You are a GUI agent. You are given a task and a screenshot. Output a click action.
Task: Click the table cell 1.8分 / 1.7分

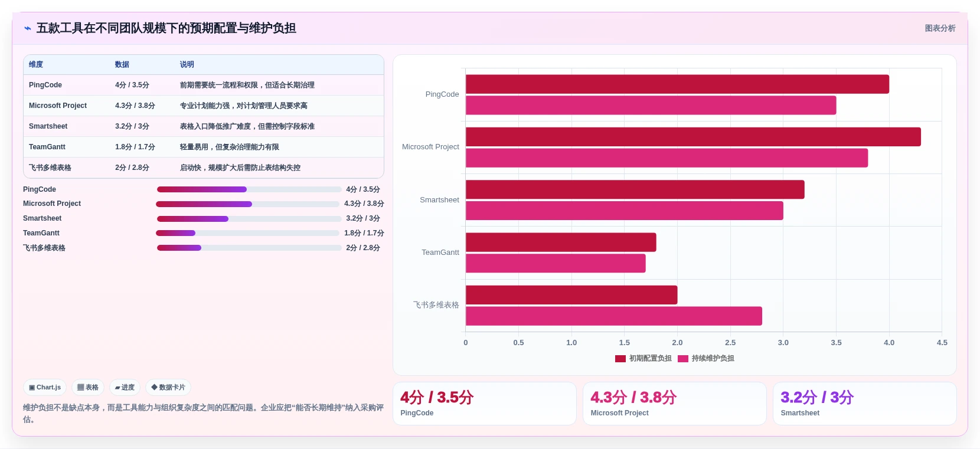[135, 147]
